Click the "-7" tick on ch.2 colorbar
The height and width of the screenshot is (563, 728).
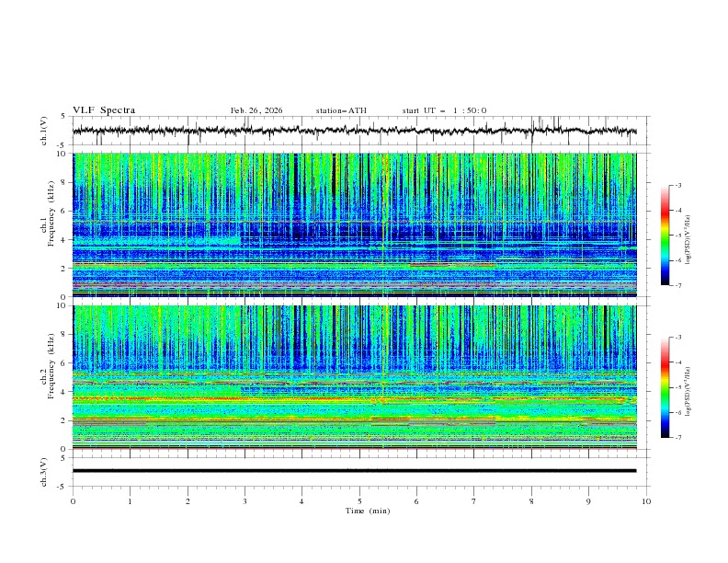678,437
